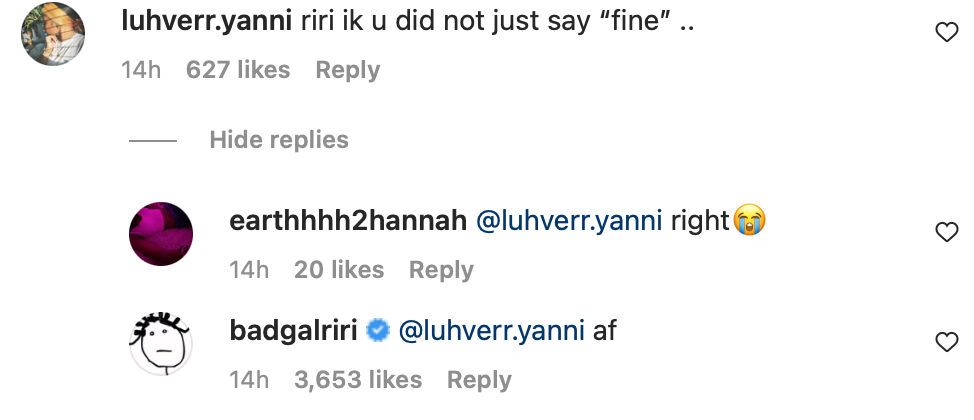This screenshot has width=974, height=420.
Task: Reply to luhverr.yanni's comment
Action: click(347, 70)
